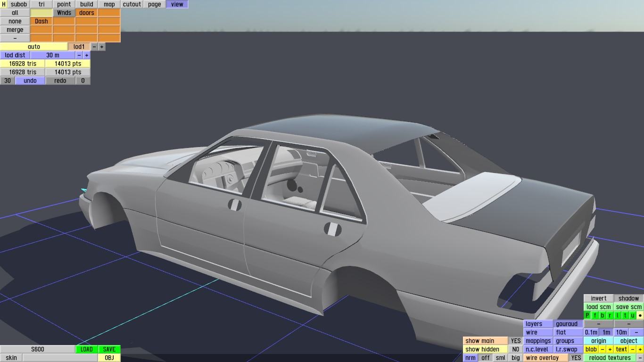Click the object button
The width and height of the screenshot is (644, 362).
click(x=629, y=341)
